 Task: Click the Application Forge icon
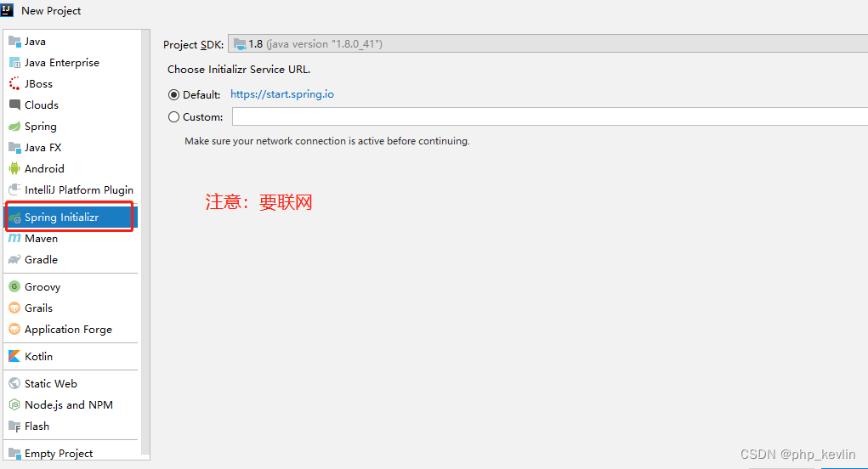(x=14, y=329)
